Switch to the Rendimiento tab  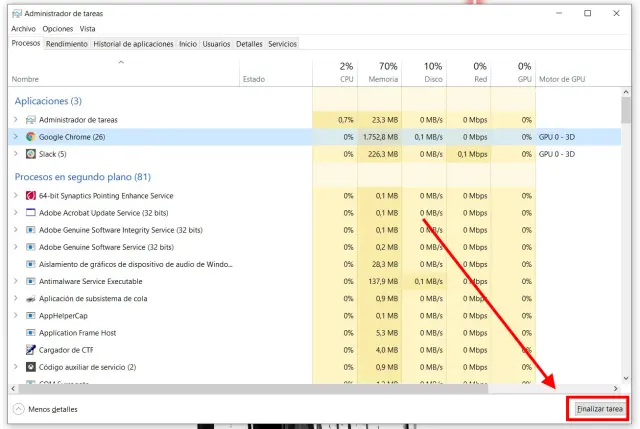(66, 44)
